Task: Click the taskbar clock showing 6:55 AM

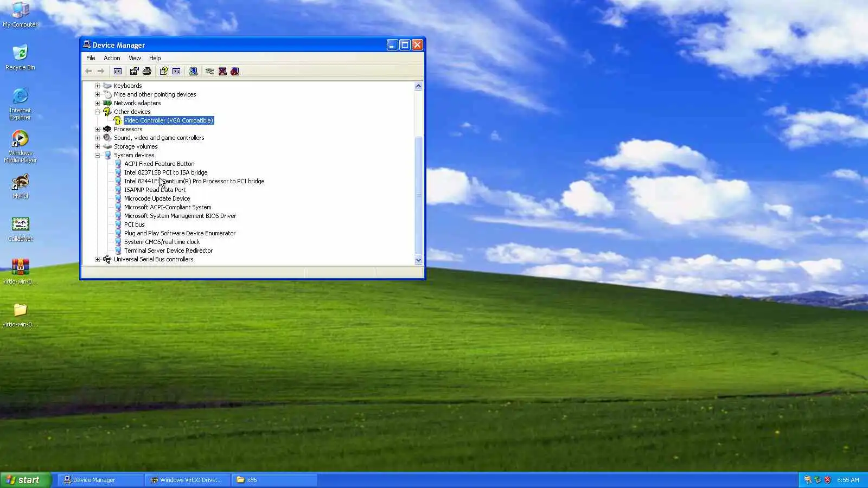Action: point(848,480)
